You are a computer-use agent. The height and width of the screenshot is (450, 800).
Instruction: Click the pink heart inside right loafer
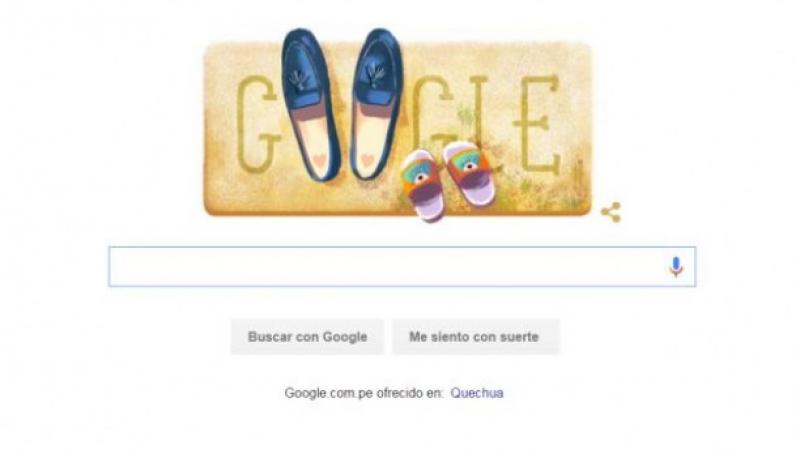(x=367, y=160)
